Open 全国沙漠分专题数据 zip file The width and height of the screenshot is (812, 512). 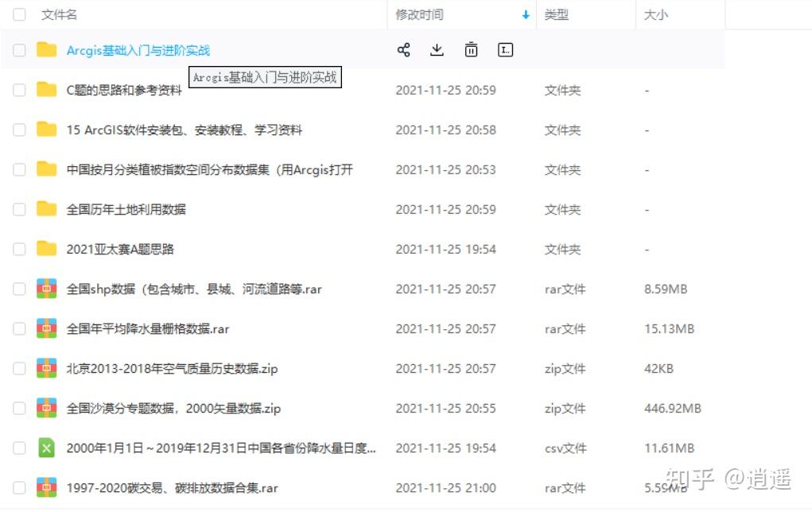click(x=173, y=409)
